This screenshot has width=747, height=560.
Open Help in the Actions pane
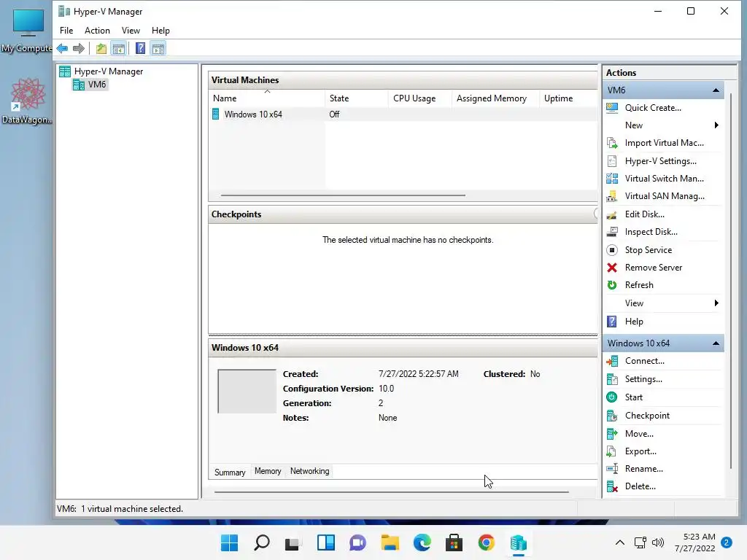pos(634,322)
